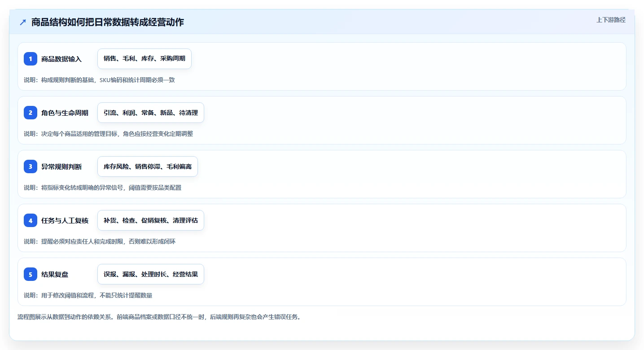Image resolution: width=644 pixels, height=350 pixels.
Task: Select the 上下游路径 label in the header
Action: (611, 20)
